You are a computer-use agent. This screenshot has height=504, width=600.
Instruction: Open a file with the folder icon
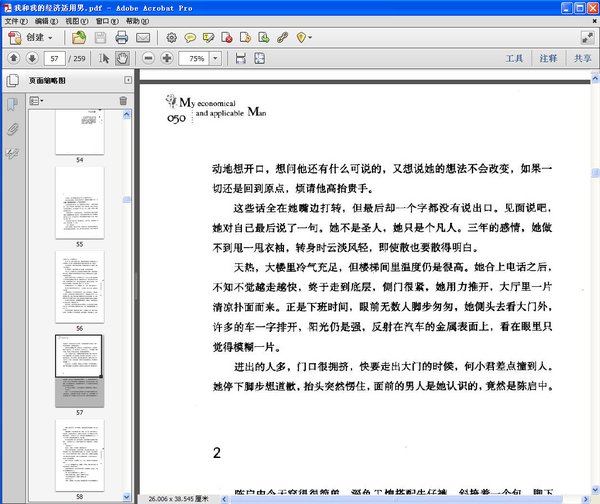[x=79, y=38]
